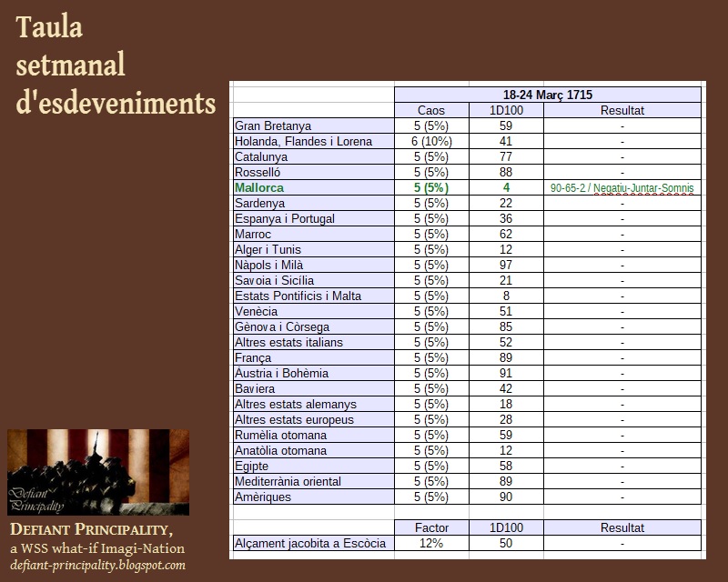Click the '12%' Factor value

(431, 543)
